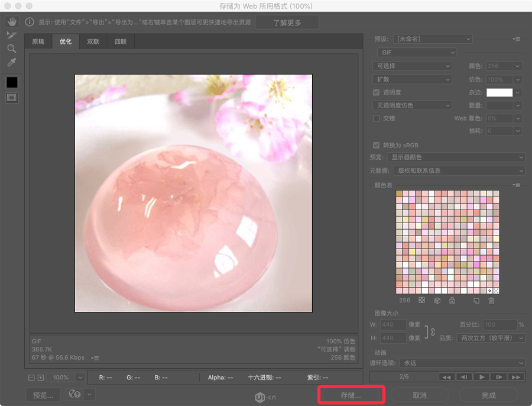Uncheck 转换为 sRGB
Image resolution: width=532 pixels, height=406 pixels.
377,144
